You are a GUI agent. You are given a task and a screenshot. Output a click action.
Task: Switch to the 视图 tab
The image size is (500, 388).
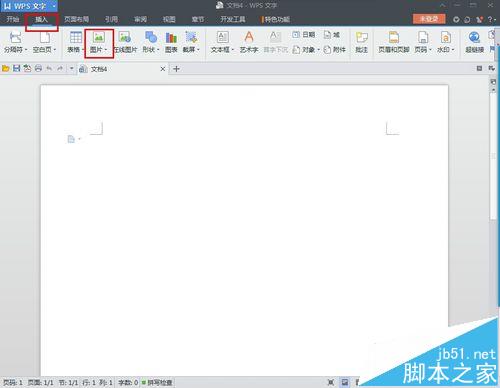point(169,19)
